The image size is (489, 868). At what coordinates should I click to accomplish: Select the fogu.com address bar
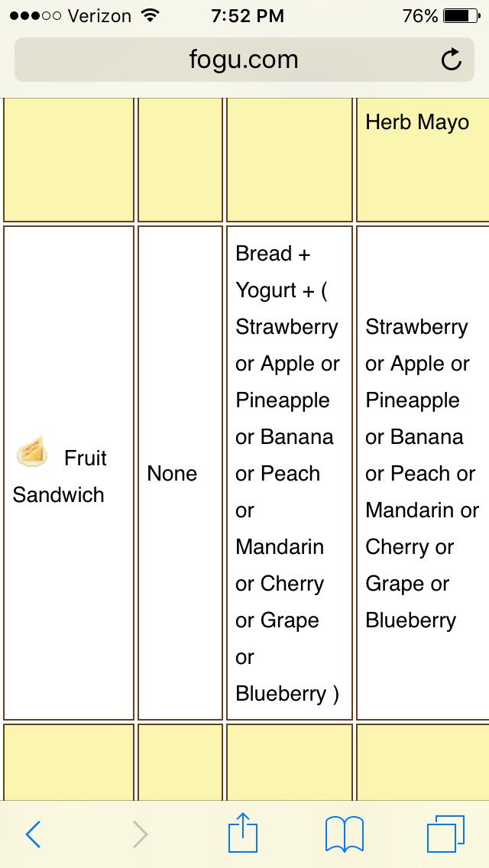243,59
